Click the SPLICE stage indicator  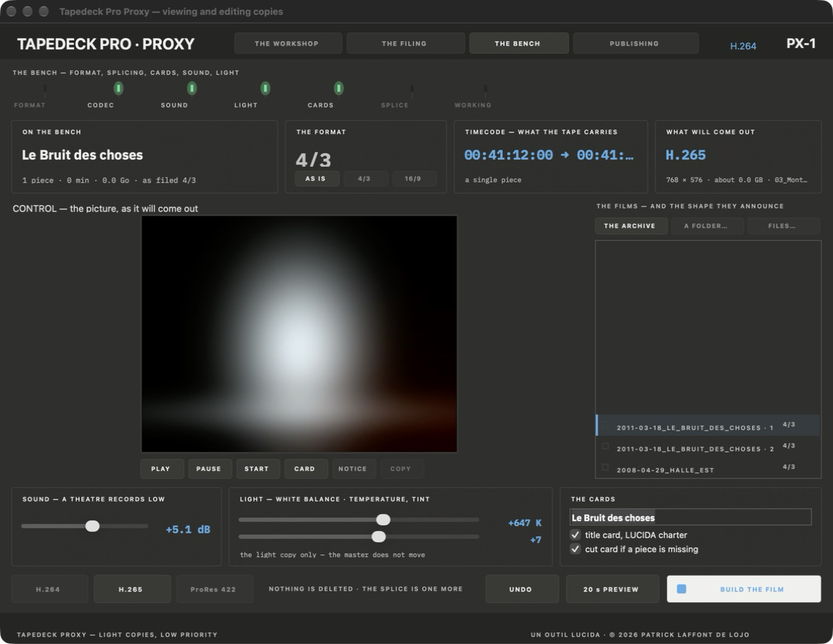tap(412, 89)
